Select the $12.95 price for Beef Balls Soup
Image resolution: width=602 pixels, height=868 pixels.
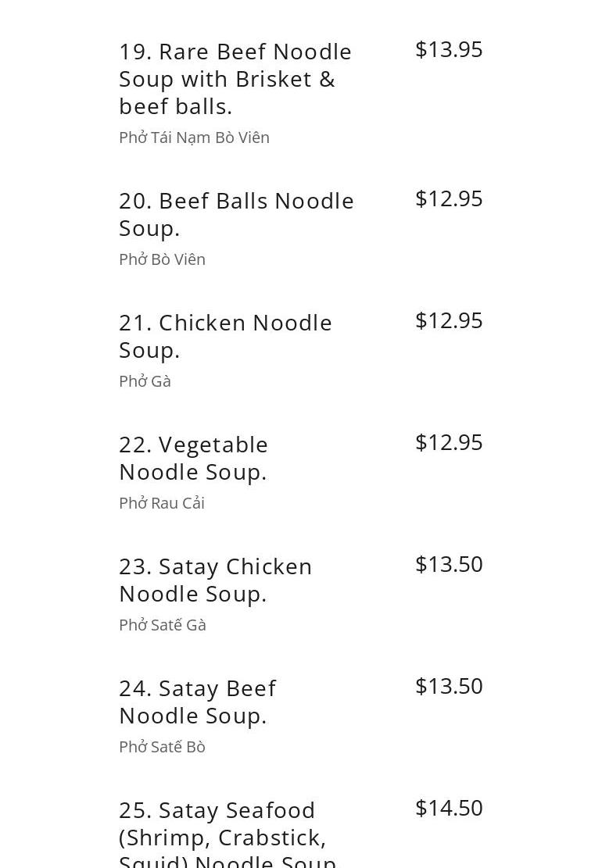(449, 198)
